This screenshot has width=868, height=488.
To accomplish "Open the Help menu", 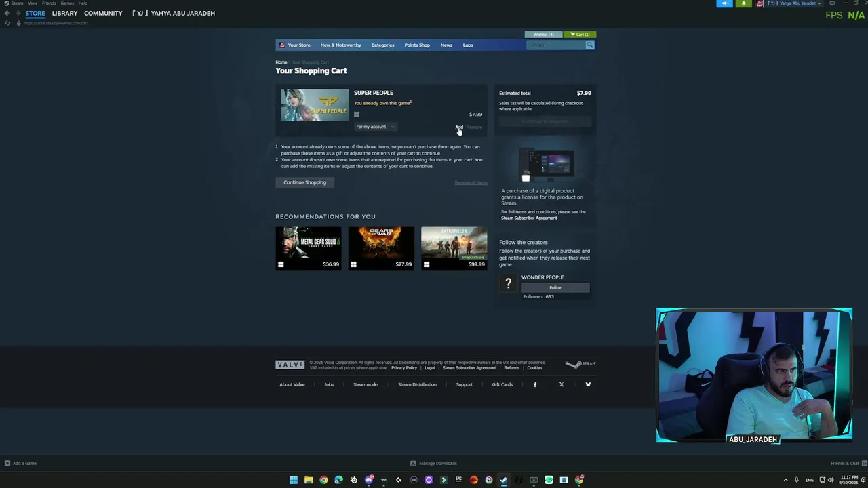I will coord(83,3).
